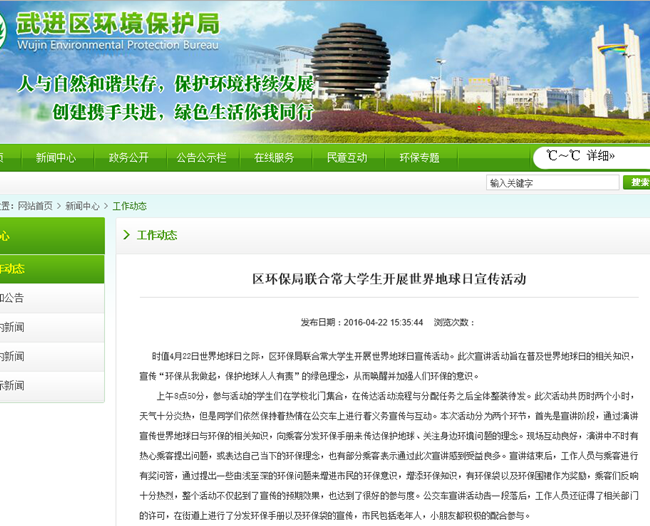This screenshot has width=650, height=526.
Task: Click the green chevron beside 工作动态 heading
Action: click(126, 235)
